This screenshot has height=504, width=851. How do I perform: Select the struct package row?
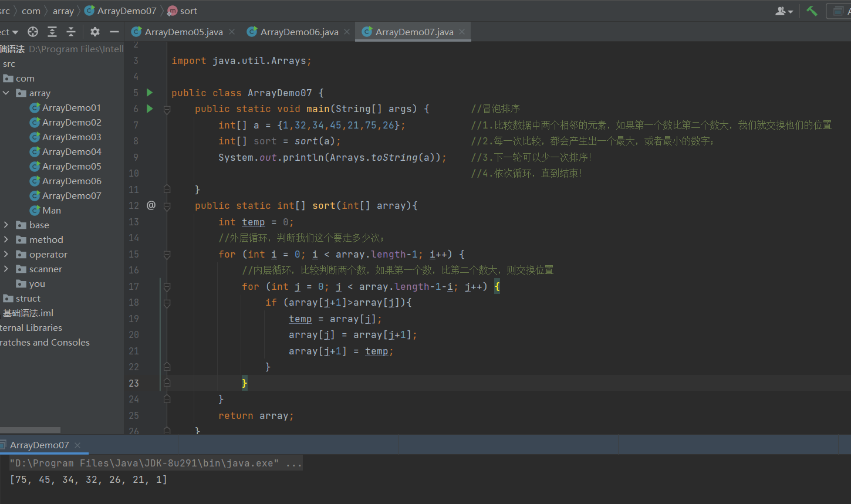[x=62, y=299]
